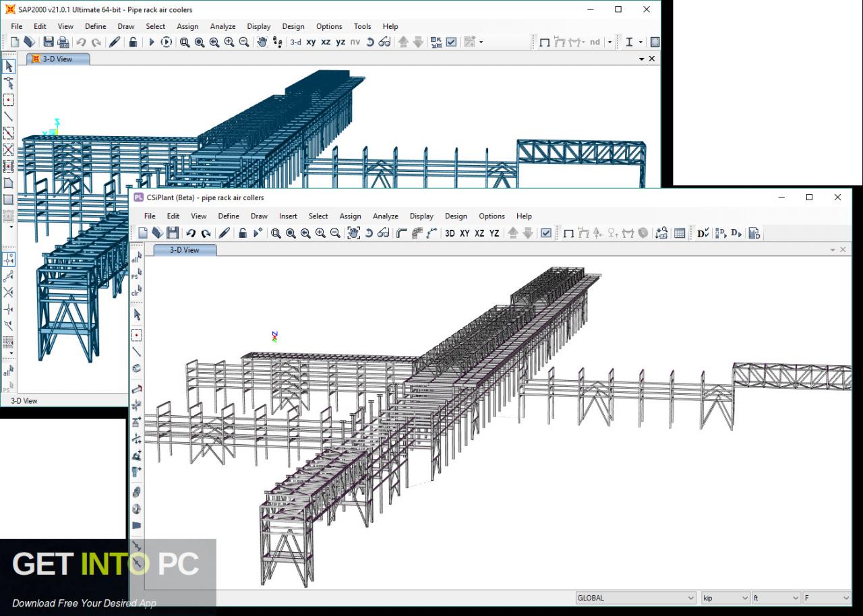Set YZ view in CSiPlant toolbar
Viewport: 863px width, 616px height.
tap(494, 233)
